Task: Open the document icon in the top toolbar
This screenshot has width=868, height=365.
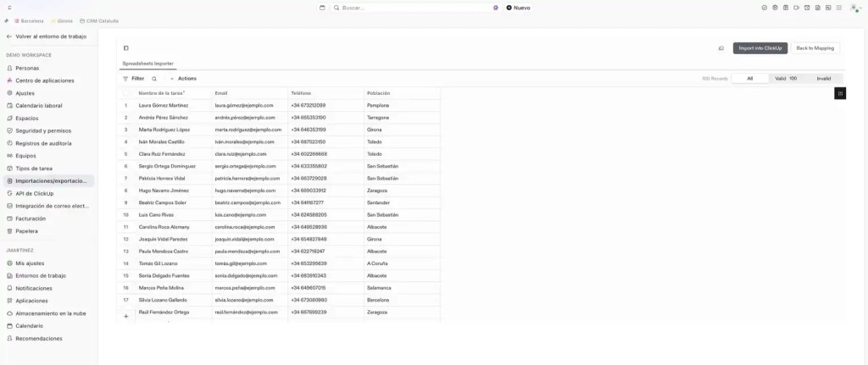Action: tap(818, 8)
